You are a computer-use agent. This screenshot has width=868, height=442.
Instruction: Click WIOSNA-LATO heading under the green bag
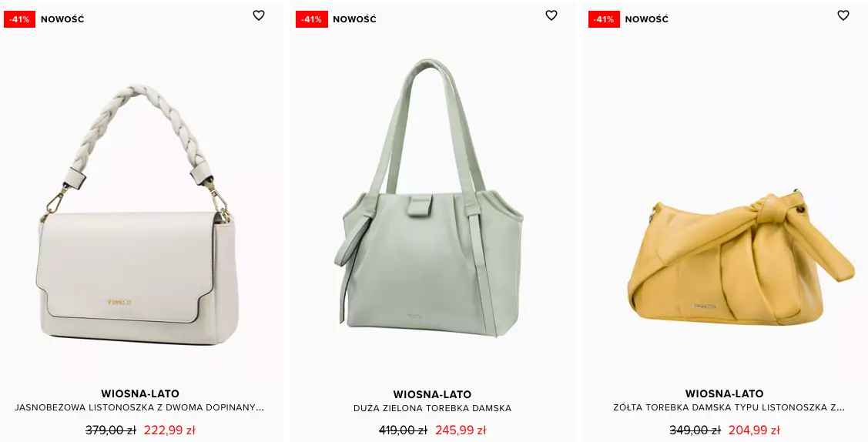click(x=432, y=394)
